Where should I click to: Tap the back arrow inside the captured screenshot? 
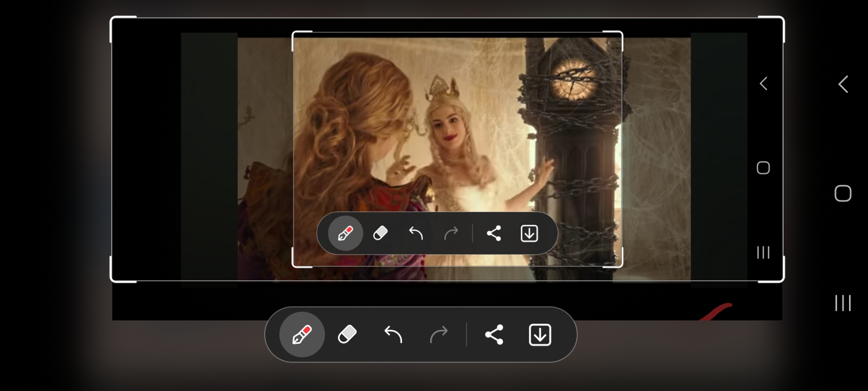pos(763,84)
